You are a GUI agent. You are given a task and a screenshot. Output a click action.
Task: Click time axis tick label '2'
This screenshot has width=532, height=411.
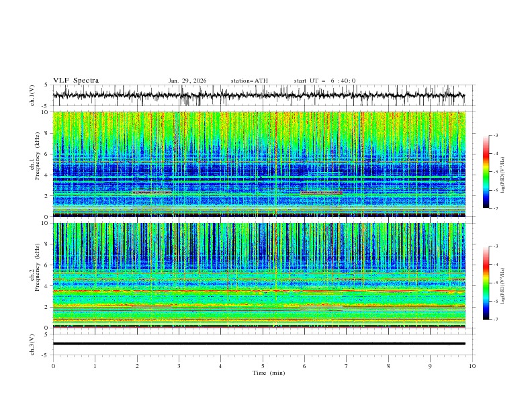click(137, 366)
